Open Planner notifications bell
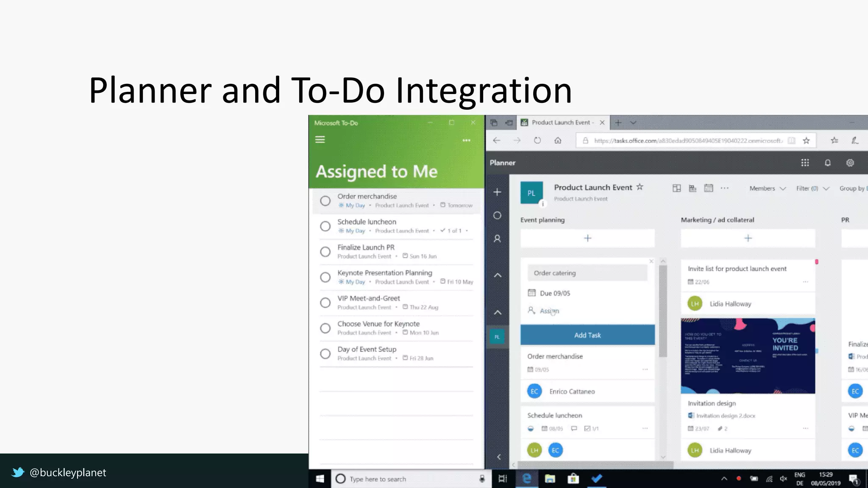This screenshot has height=488, width=868. tap(827, 163)
